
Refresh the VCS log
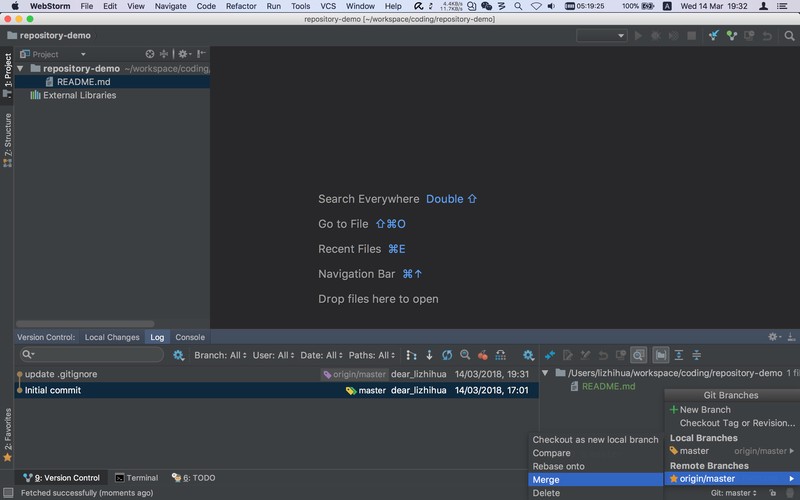tap(447, 355)
